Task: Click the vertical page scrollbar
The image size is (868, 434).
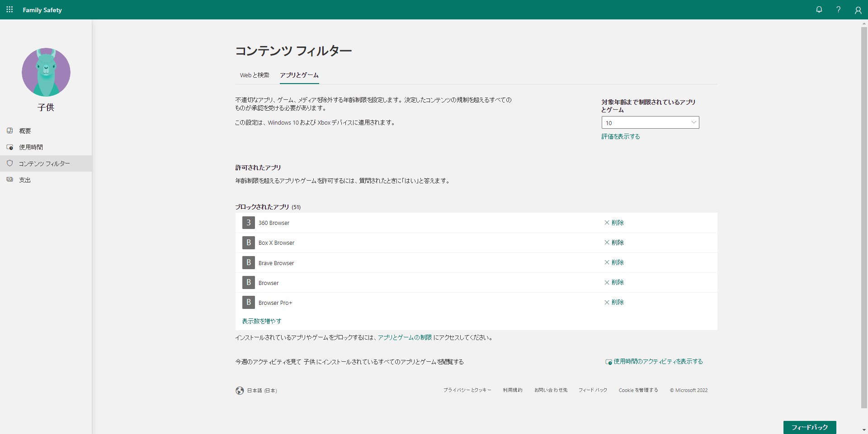Action: [864, 217]
